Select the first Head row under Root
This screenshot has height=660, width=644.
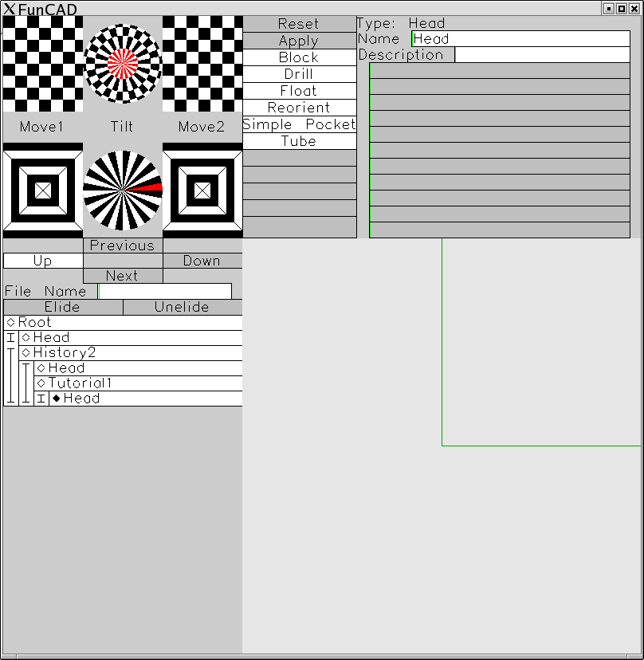pos(131,338)
